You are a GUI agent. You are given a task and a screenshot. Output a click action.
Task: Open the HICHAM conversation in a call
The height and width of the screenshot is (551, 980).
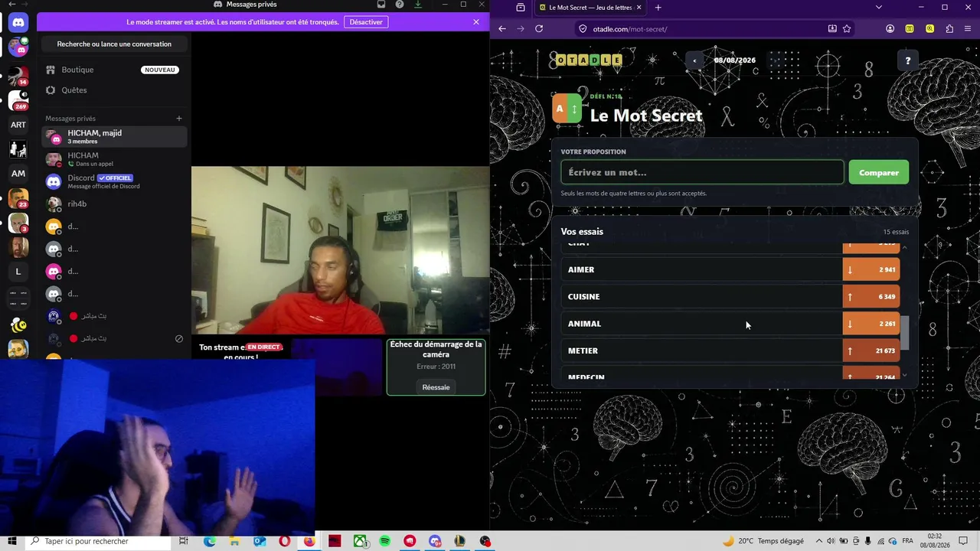114,159
